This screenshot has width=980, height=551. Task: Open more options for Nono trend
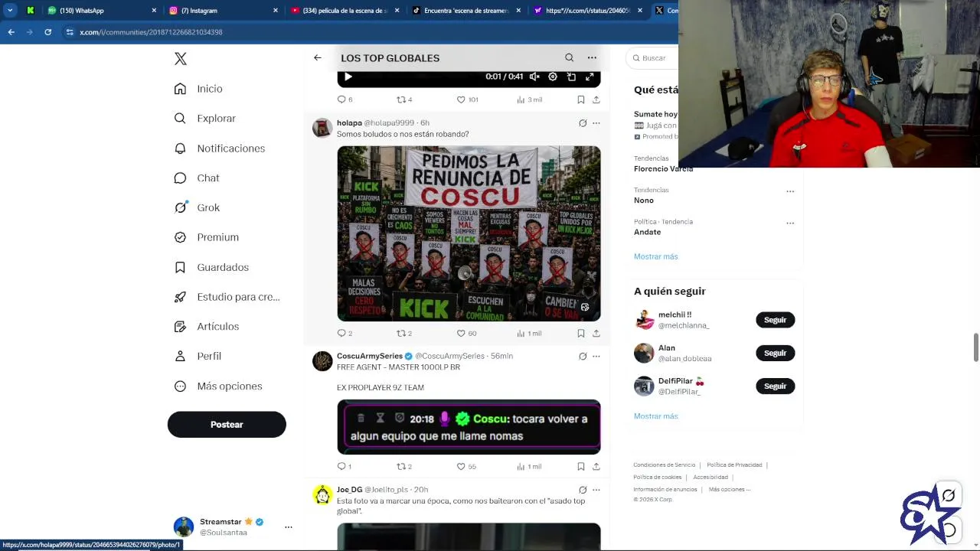point(790,191)
